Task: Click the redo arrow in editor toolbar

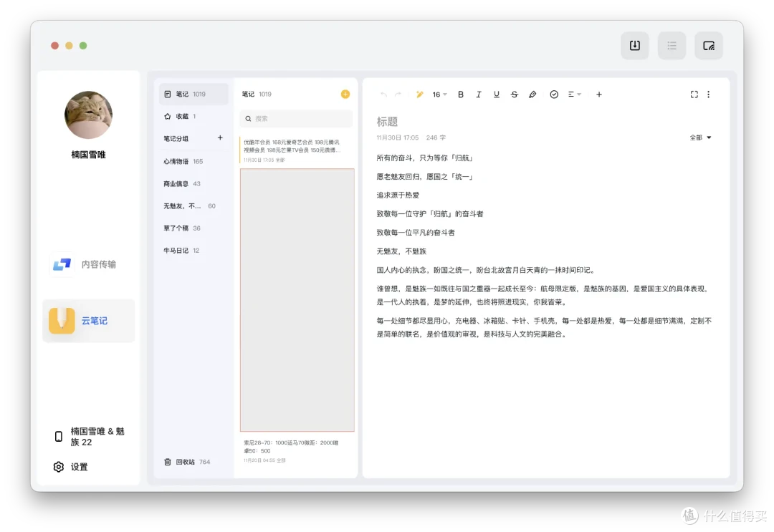Action: 398,95
